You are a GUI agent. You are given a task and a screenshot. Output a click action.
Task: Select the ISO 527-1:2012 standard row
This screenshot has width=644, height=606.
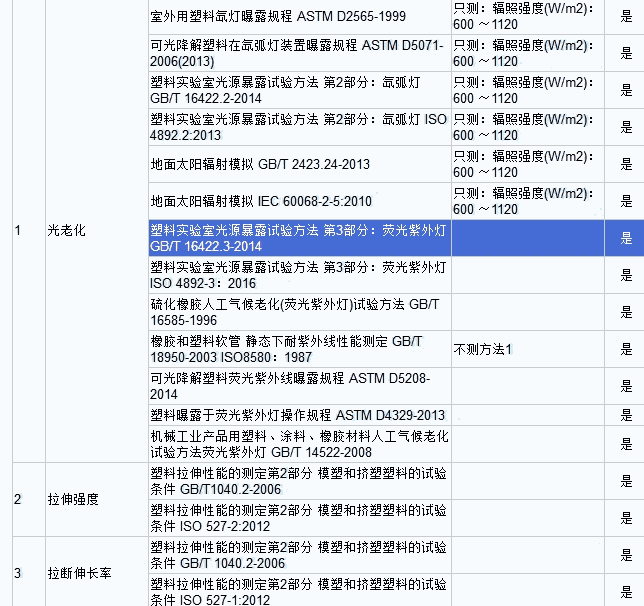click(x=298, y=592)
